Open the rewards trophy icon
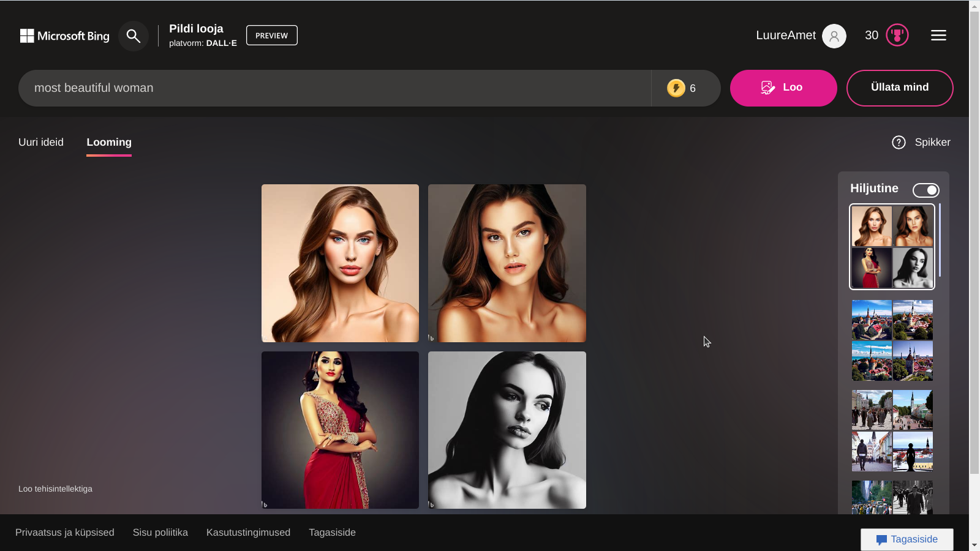The height and width of the screenshot is (551, 980). coord(897,36)
